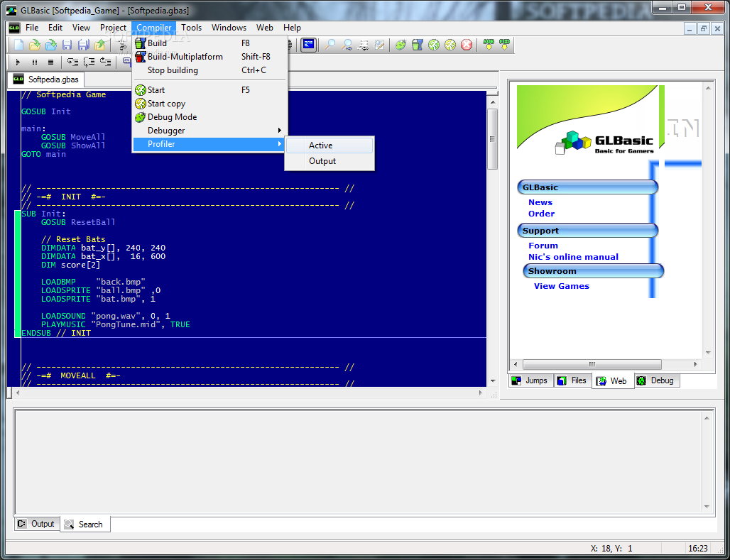
Task: Open the Forum link
Action: coord(543,246)
